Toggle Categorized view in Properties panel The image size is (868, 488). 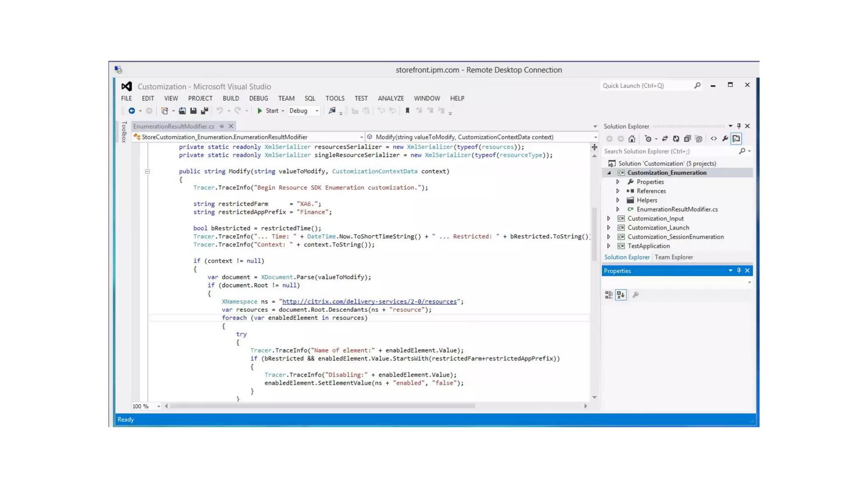point(609,295)
